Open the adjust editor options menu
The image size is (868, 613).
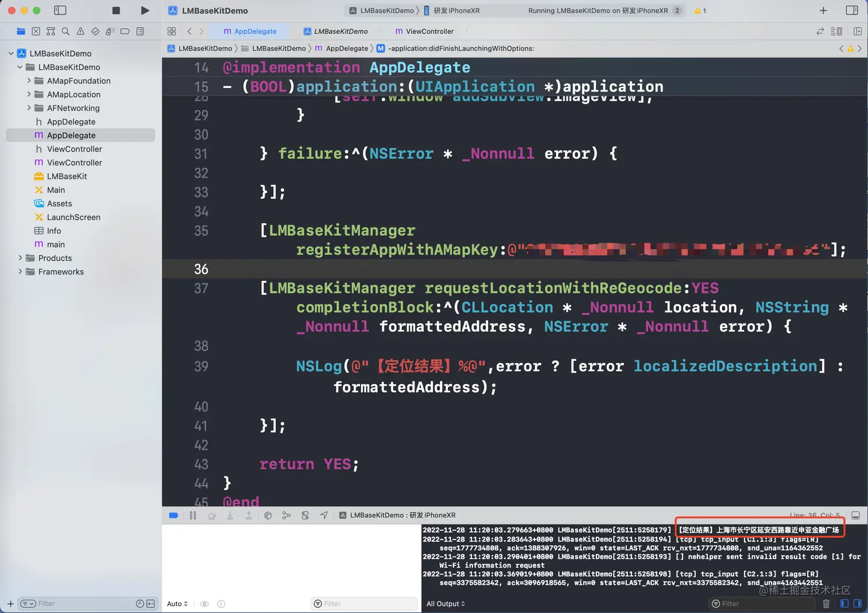point(836,32)
